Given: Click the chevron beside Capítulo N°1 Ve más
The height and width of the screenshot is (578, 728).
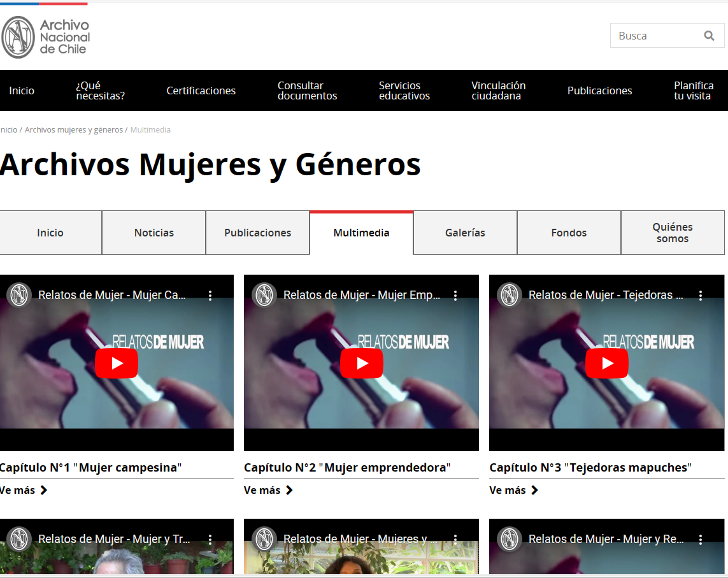Looking at the screenshot, I should pyautogui.click(x=44, y=490).
